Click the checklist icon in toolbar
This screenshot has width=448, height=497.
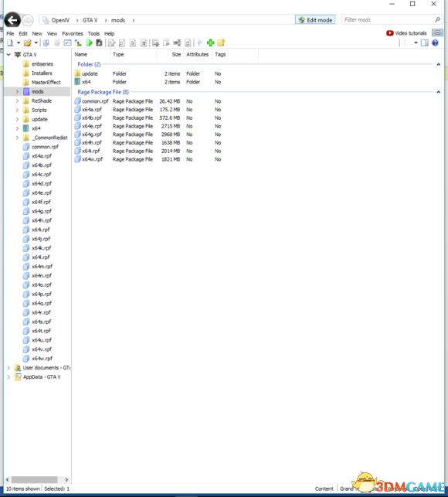[67, 43]
